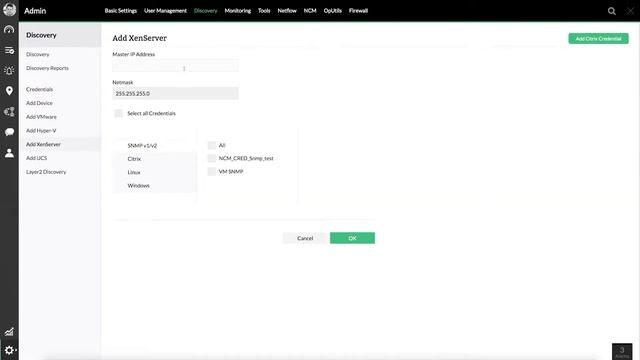Image resolution: width=640 pixels, height=360 pixels.
Task: Click the Add Citrix Credential button
Action: 598,38
